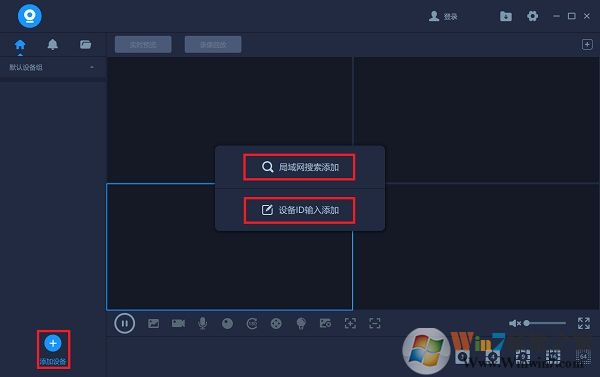The image size is (600, 377).
Task: Click add-window plus icon at top right
Action: click(x=587, y=44)
